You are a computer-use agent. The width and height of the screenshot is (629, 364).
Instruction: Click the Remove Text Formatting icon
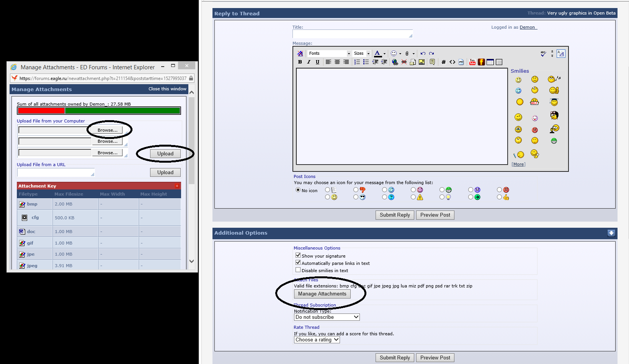click(300, 54)
